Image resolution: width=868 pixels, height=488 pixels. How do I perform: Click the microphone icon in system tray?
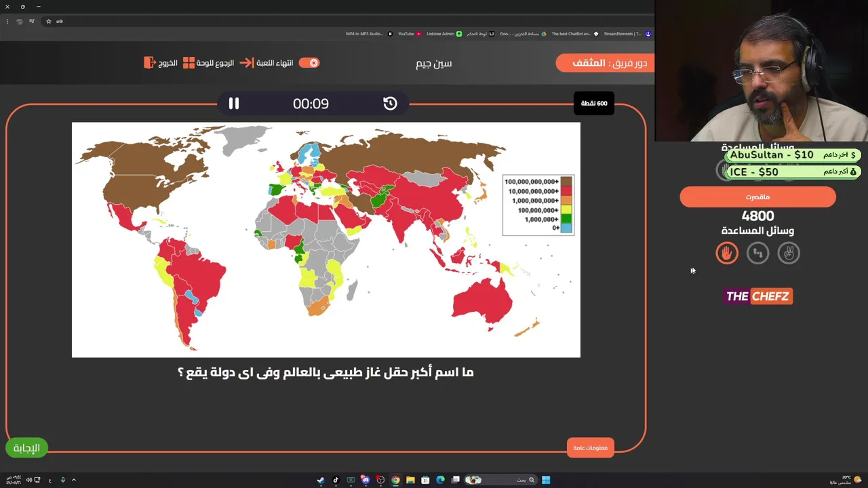click(63, 480)
